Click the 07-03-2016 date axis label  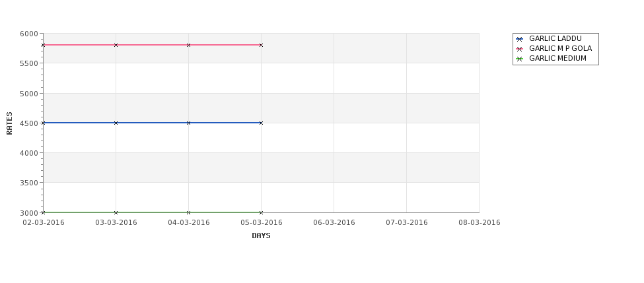[407, 222]
